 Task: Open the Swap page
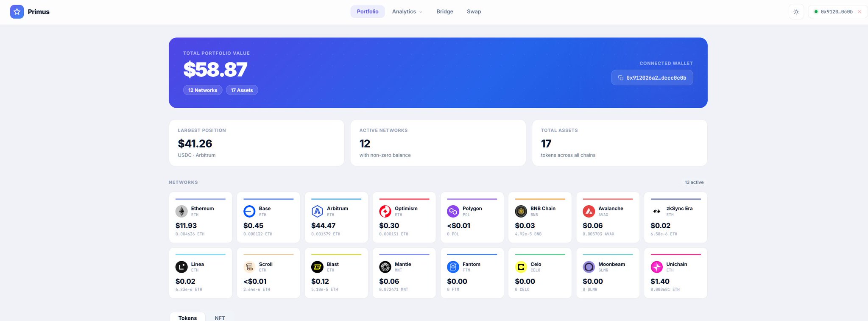pyautogui.click(x=474, y=11)
